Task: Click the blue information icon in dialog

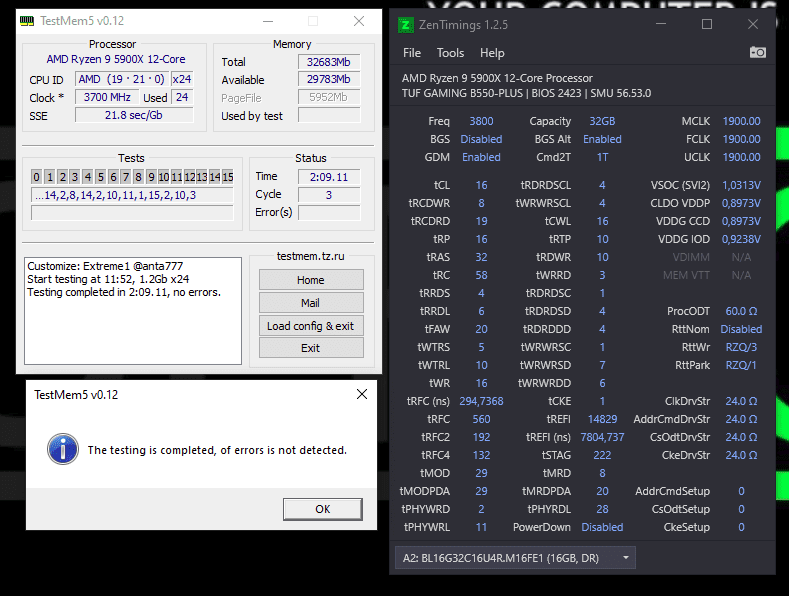Action: (63, 449)
